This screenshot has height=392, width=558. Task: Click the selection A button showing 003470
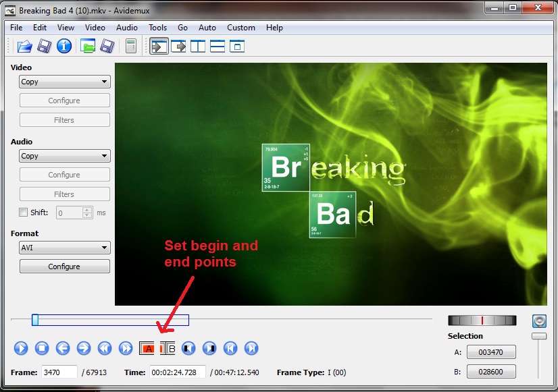click(x=491, y=352)
